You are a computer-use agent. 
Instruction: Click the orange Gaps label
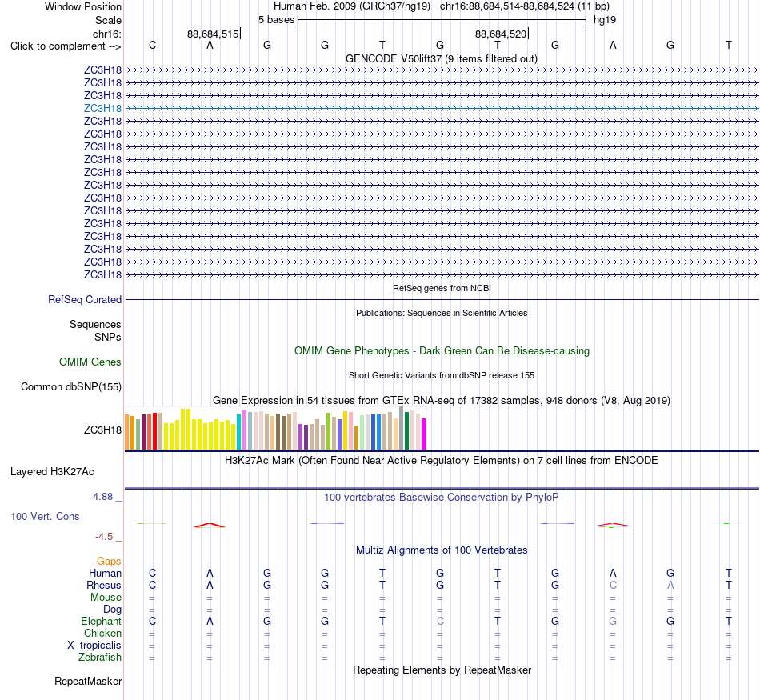point(109,562)
